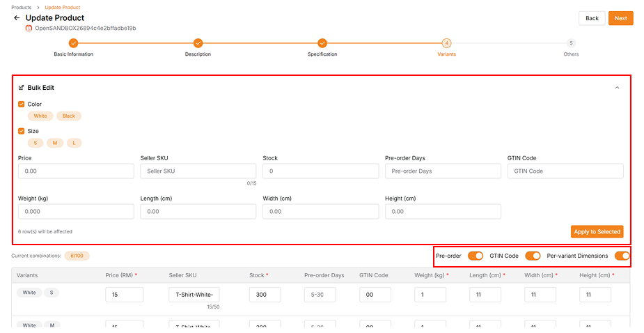Collapse the Bulk Edit panel chevron
644x333 pixels.
coord(617,88)
